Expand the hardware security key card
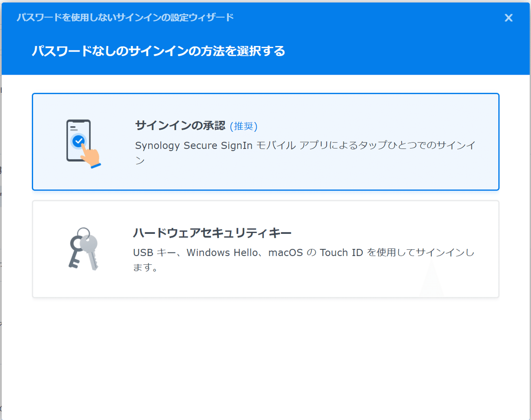 [x=265, y=248]
